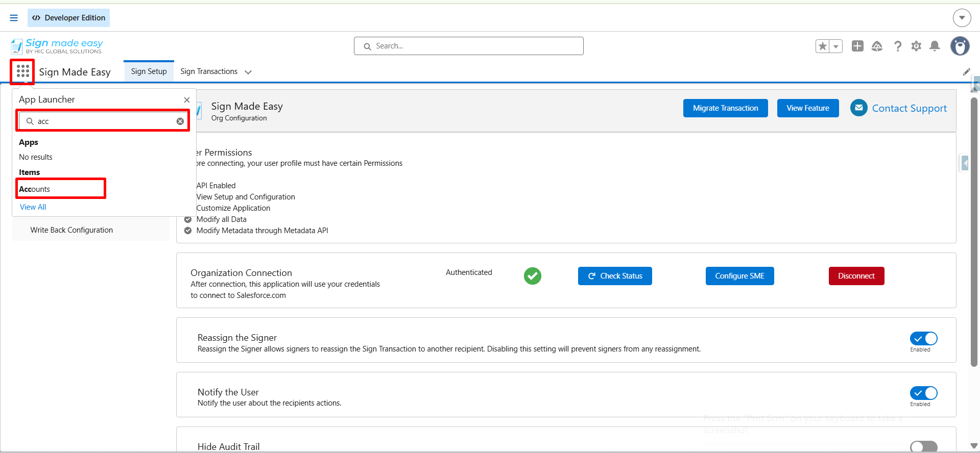The height and width of the screenshot is (453, 980).
Task: Open the Contact Support link
Action: 909,108
